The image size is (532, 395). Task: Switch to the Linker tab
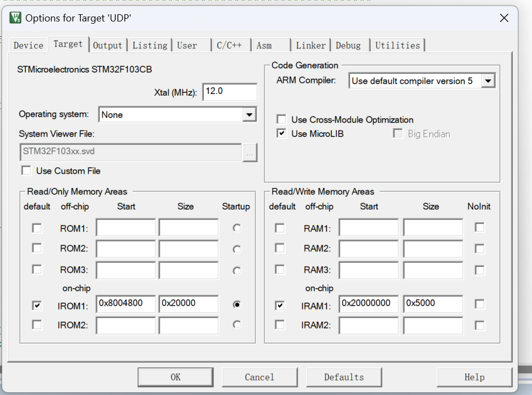pos(311,46)
